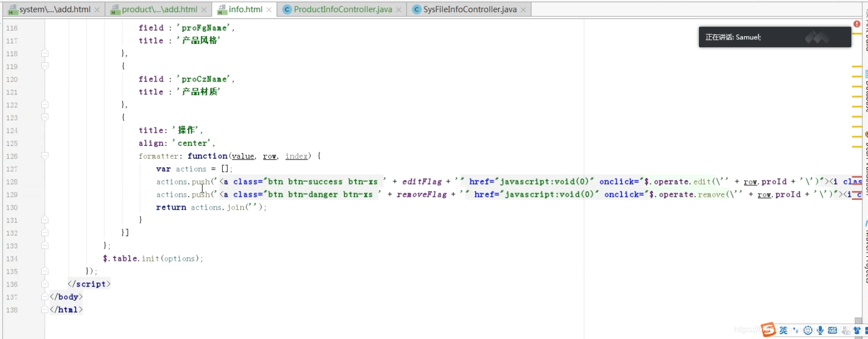Image resolution: width=868 pixels, height=339 pixels.
Task: Click the vertical scrollbar thumb at bottom right
Action: tap(858, 321)
